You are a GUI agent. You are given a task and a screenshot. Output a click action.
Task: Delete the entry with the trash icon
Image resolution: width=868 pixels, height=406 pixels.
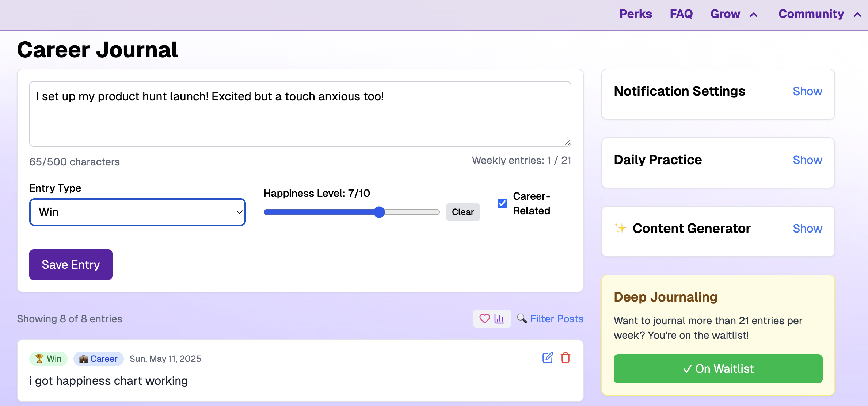[x=566, y=358]
